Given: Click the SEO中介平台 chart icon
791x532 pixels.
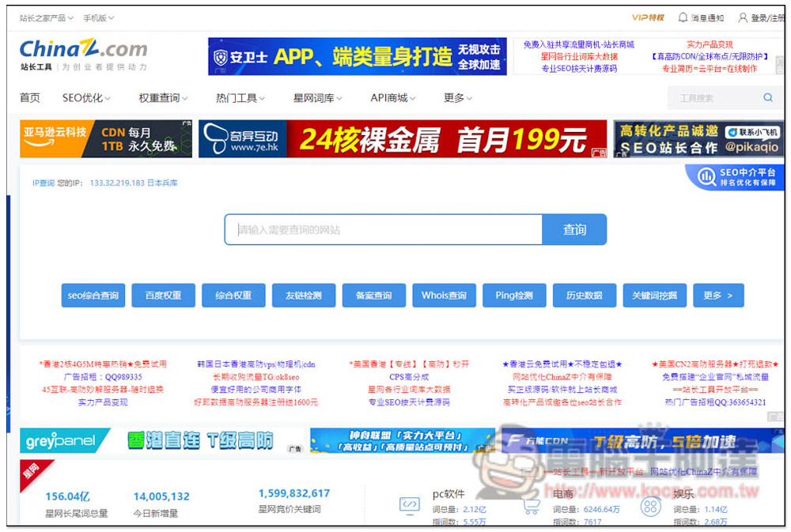Looking at the screenshot, I should point(706,176).
